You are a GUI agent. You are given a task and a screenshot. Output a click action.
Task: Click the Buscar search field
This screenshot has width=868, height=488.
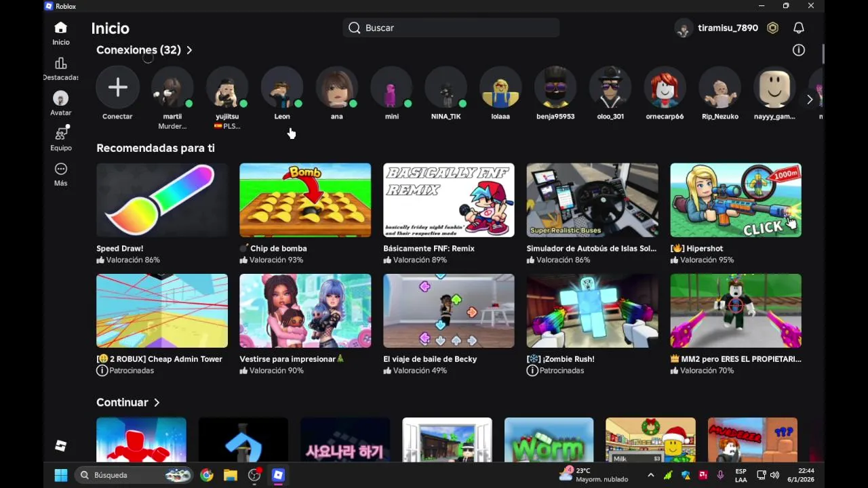[451, 28]
